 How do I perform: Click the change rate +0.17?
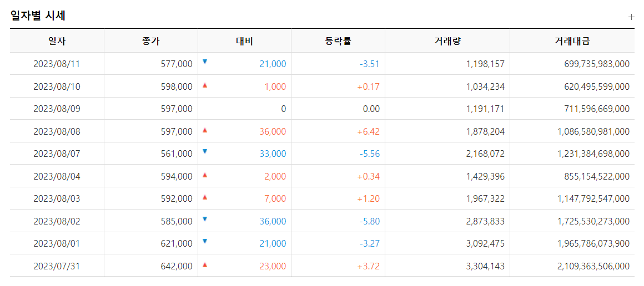pyautogui.click(x=368, y=86)
